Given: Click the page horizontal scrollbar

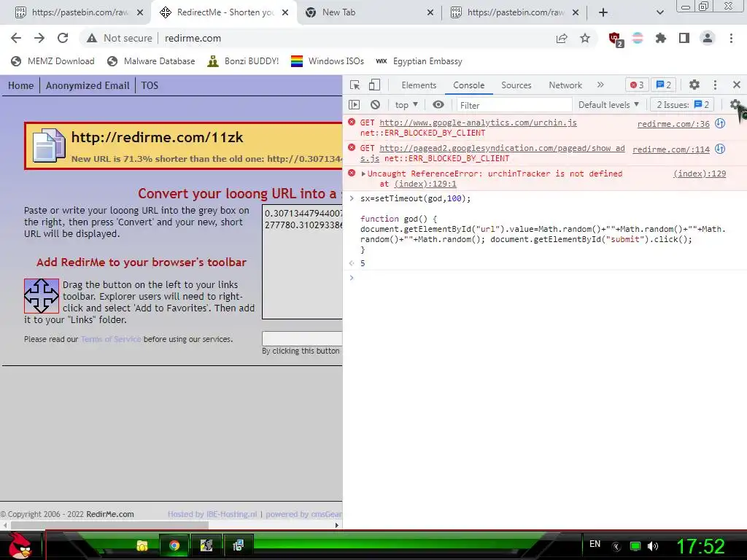Looking at the screenshot, I should [109, 525].
